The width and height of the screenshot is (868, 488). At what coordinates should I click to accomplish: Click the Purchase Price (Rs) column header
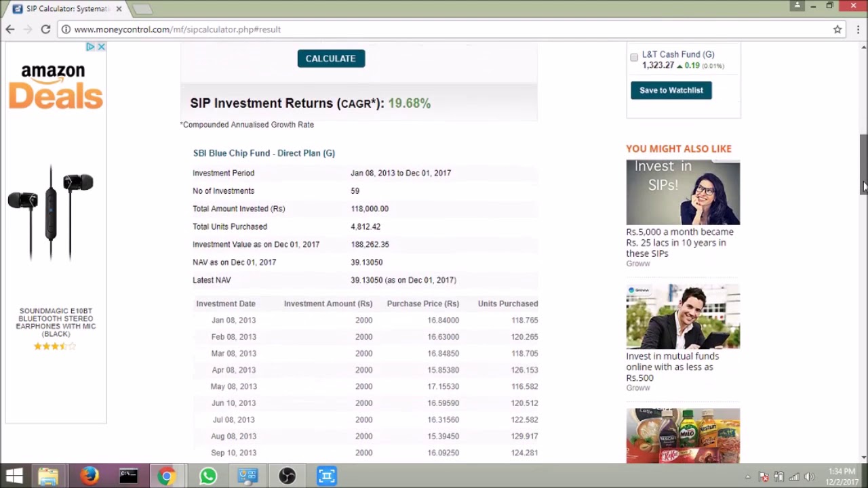coord(422,304)
